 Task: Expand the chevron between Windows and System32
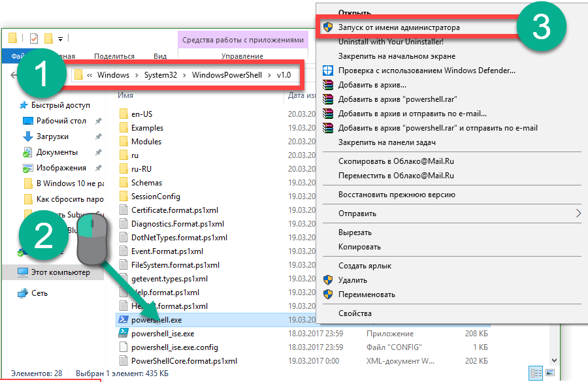click(137, 75)
